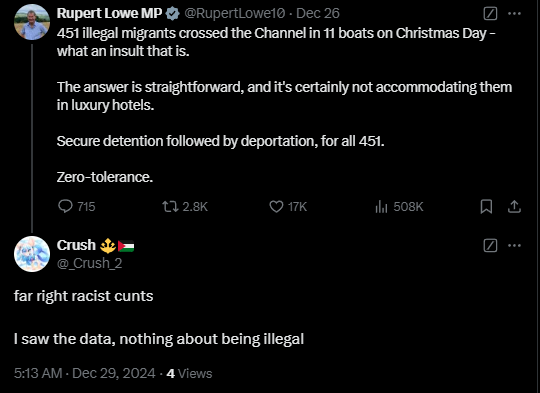The height and width of the screenshot is (393, 540).
Task: Bookmark Rupert Lowe's tweet
Action: [x=486, y=207]
